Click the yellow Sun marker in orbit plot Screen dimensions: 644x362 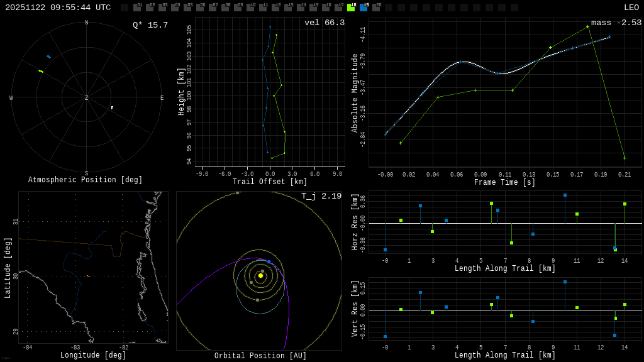[x=260, y=276]
